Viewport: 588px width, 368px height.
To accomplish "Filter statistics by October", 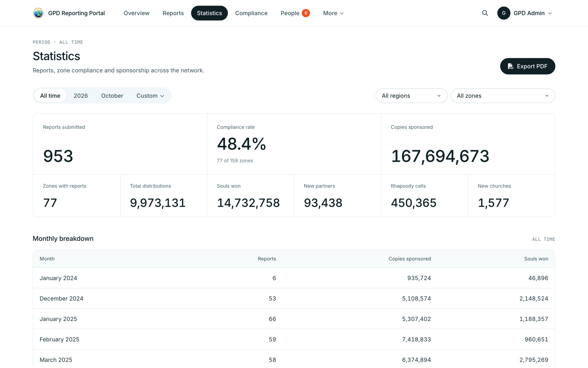I will [x=112, y=96].
